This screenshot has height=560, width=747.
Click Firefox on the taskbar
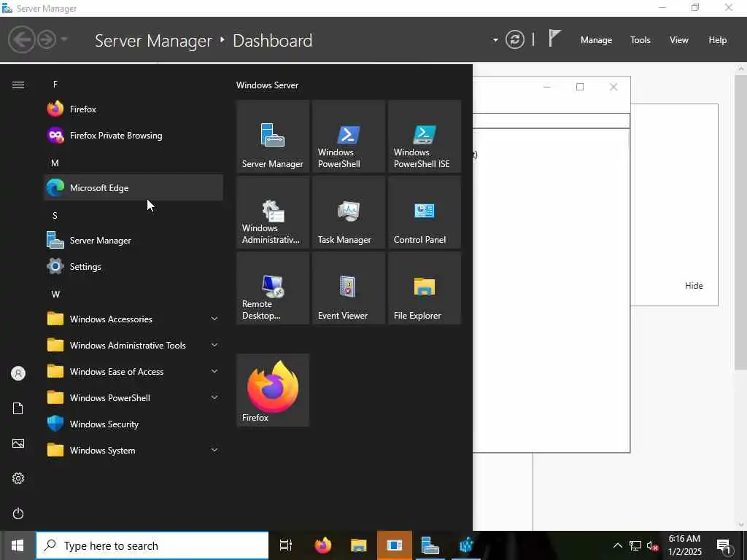[x=323, y=545]
